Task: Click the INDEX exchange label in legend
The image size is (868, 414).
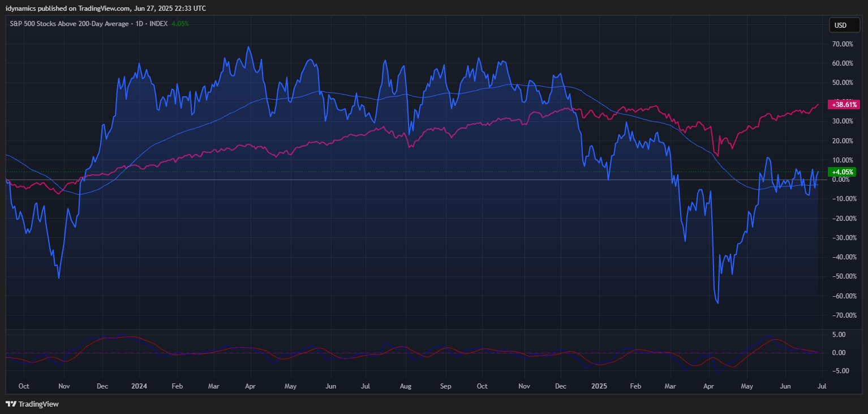Action: click(158, 24)
